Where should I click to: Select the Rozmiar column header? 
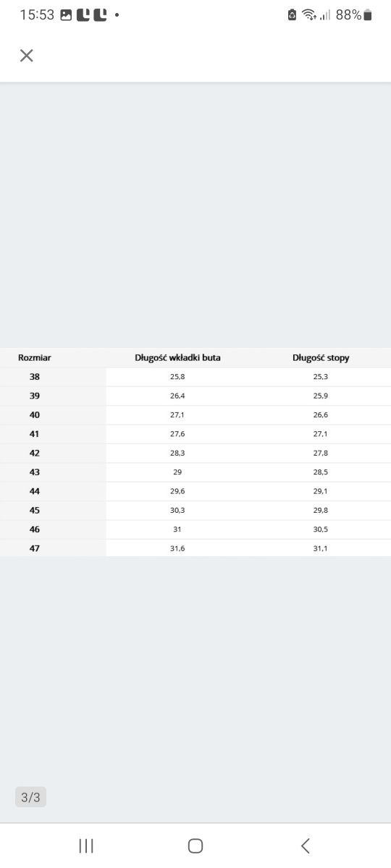coord(35,357)
